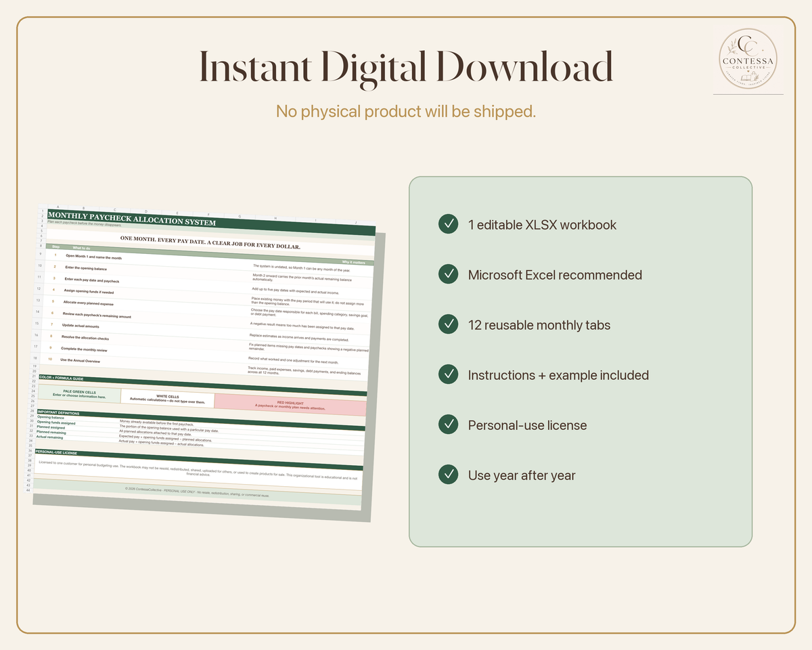
Task: Click the checkmark beside '1 editable XLSX workbook'
Action: (448, 224)
